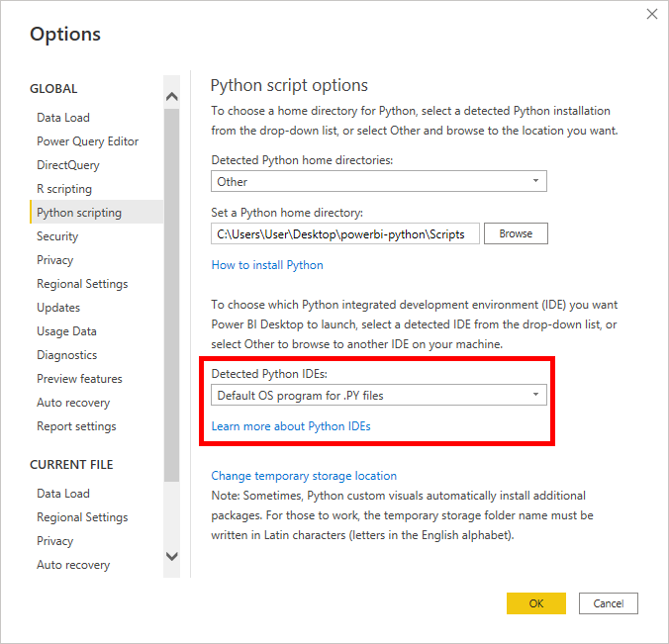Close the Options dialog with the X
The height and width of the screenshot is (644, 669).
coord(651,14)
